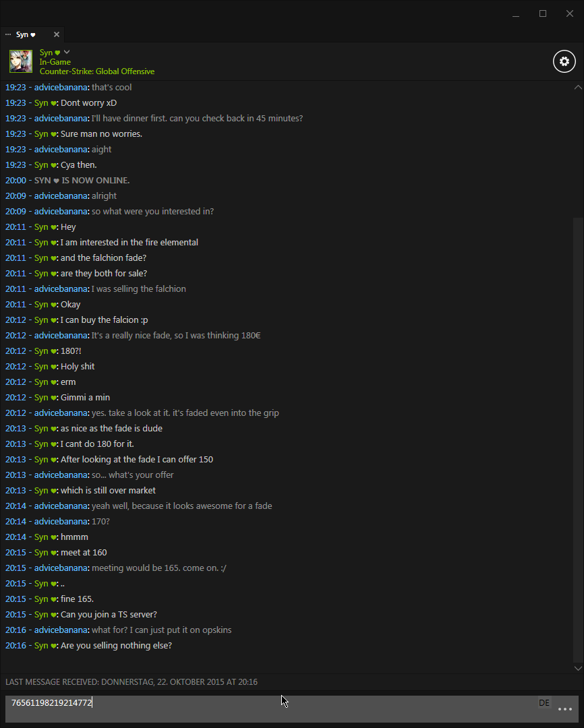
Task: Select the Syn chat tab
Action: coord(26,35)
